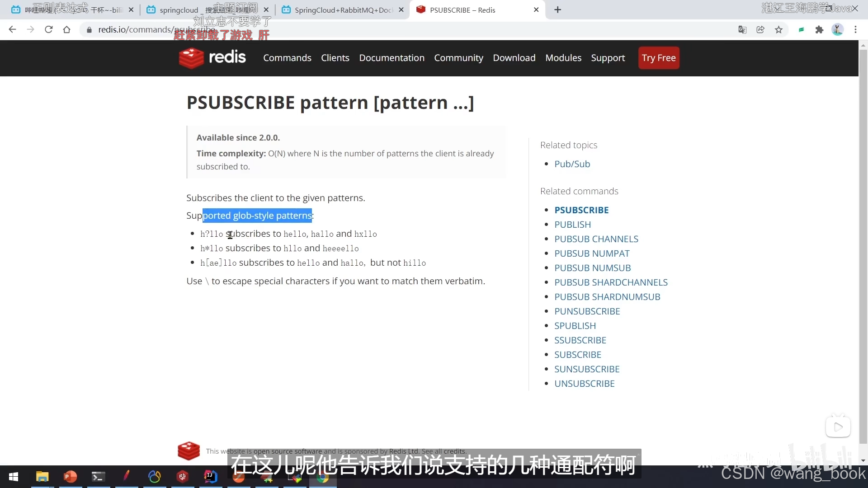
Task: Click the page vertical scrollbar
Action: tap(863, 246)
